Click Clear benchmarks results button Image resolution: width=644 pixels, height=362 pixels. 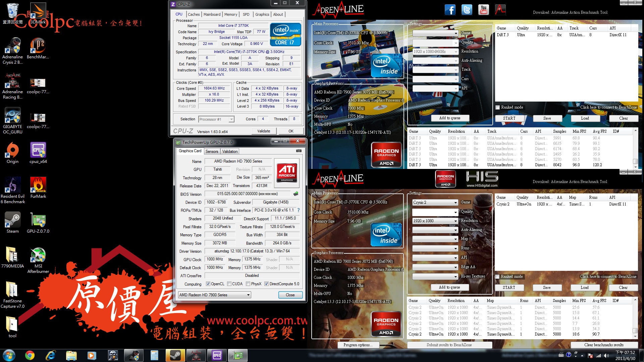(604, 345)
